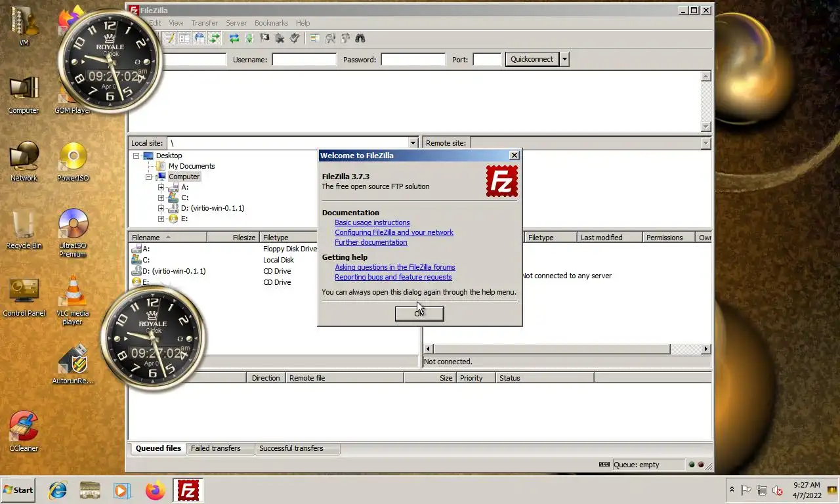This screenshot has height=504, width=840.
Task: Select the Recycle Bin desktop icon
Action: click(x=24, y=230)
